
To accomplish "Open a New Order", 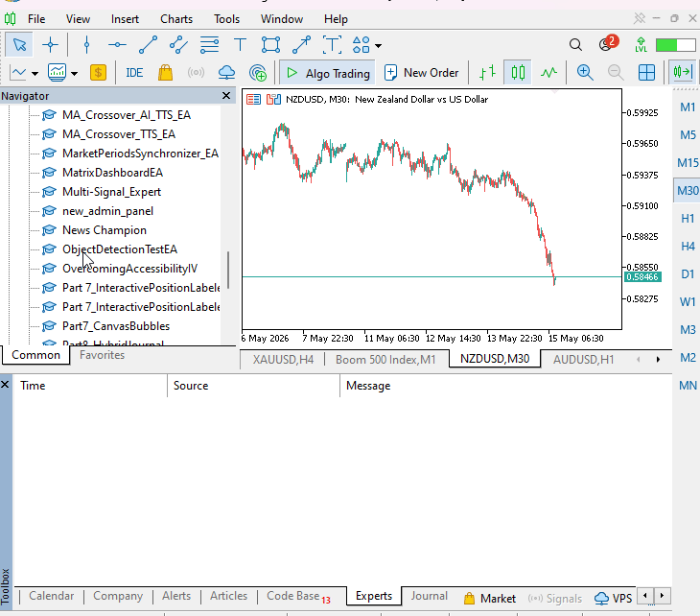I will pyautogui.click(x=421, y=73).
